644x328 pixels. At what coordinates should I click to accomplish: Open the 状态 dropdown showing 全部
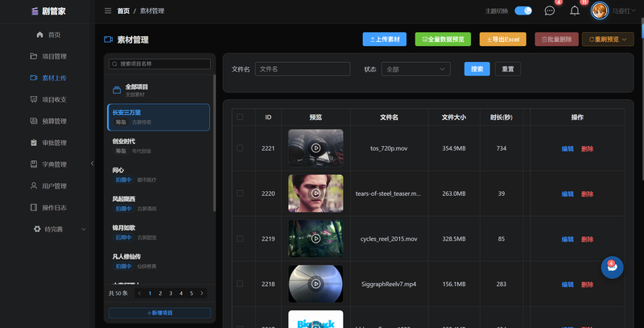pyautogui.click(x=415, y=69)
